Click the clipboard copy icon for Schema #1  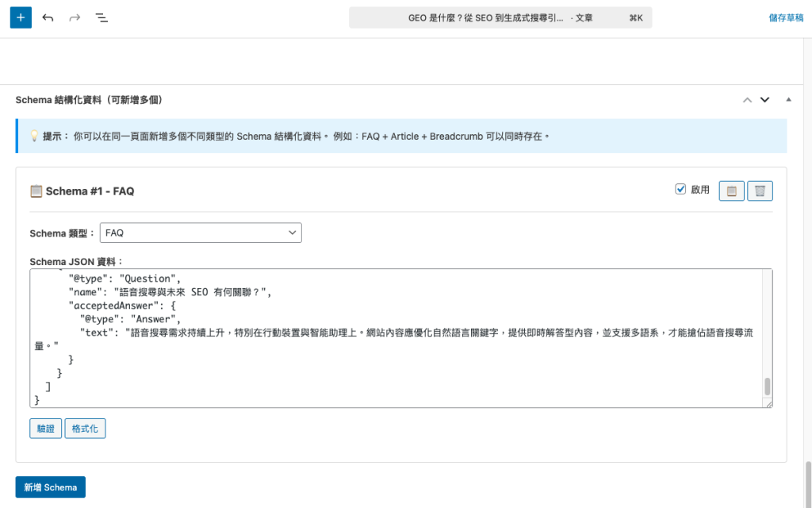pos(731,190)
